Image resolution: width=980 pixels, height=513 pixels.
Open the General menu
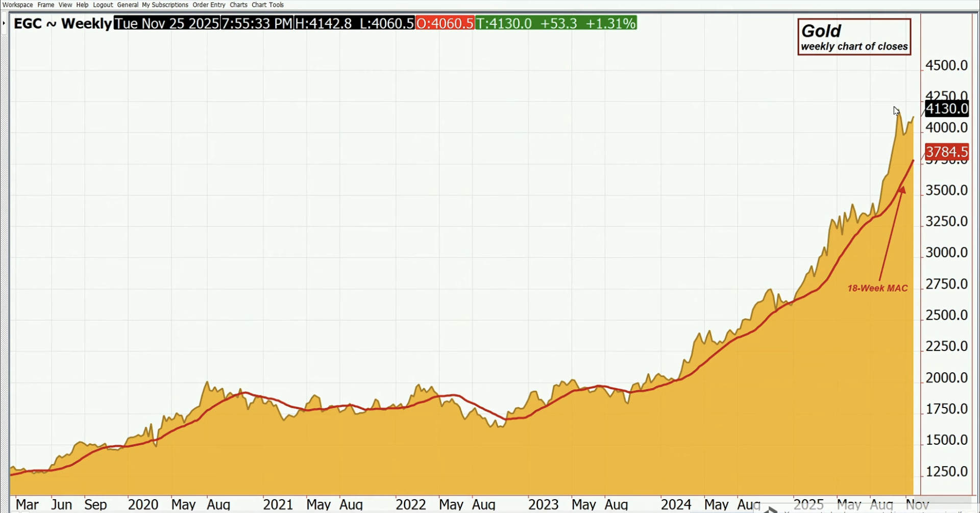tap(128, 5)
